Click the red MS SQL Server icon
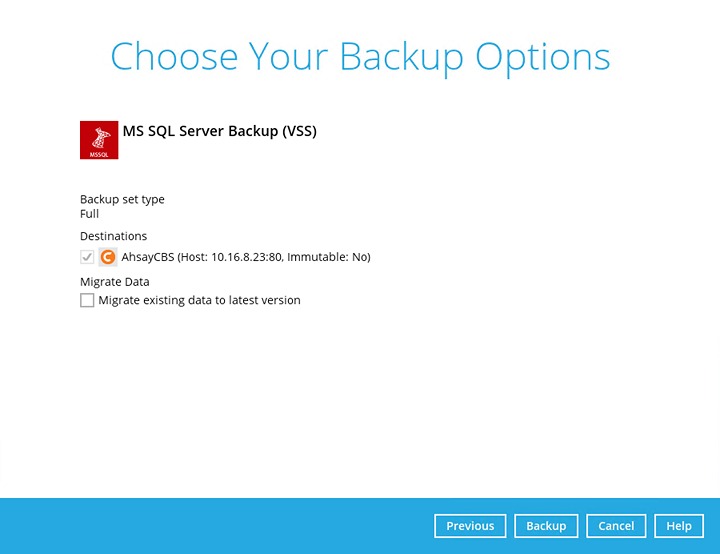This screenshot has height=554, width=720. pyautogui.click(x=99, y=140)
